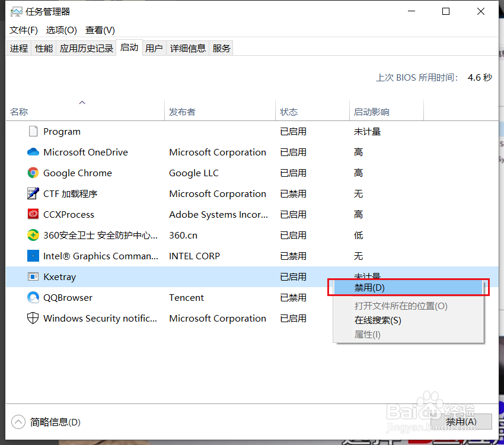Click the 360安全卫士 icon

[x=34, y=235]
